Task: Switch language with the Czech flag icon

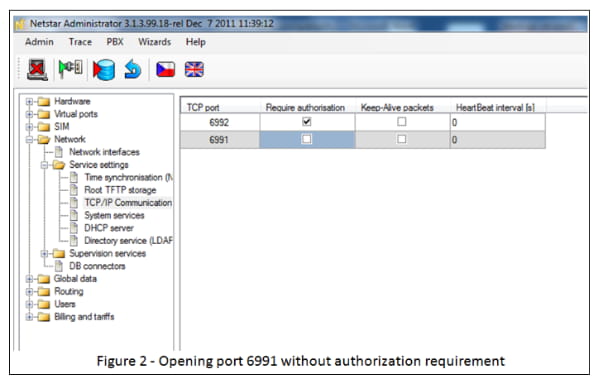Action: point(166,69)
